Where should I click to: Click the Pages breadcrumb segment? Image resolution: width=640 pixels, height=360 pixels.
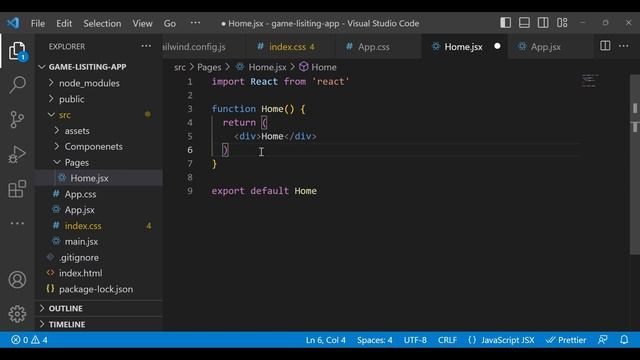pos(209,67)
